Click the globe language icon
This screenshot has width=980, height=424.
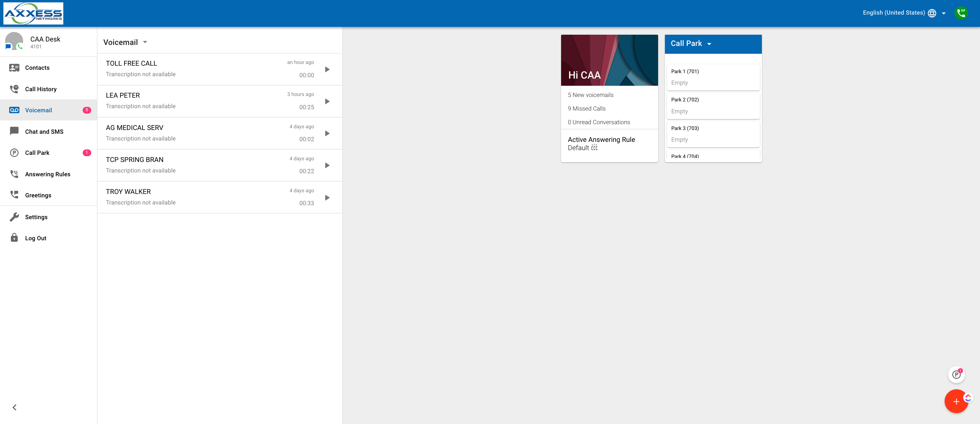tap(932, 13)
